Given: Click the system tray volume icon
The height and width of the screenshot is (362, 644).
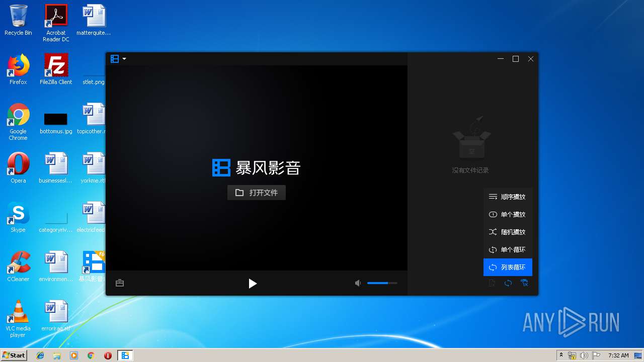Looking at the screenshot, I should pyautogui.click(x=584, y=355).
